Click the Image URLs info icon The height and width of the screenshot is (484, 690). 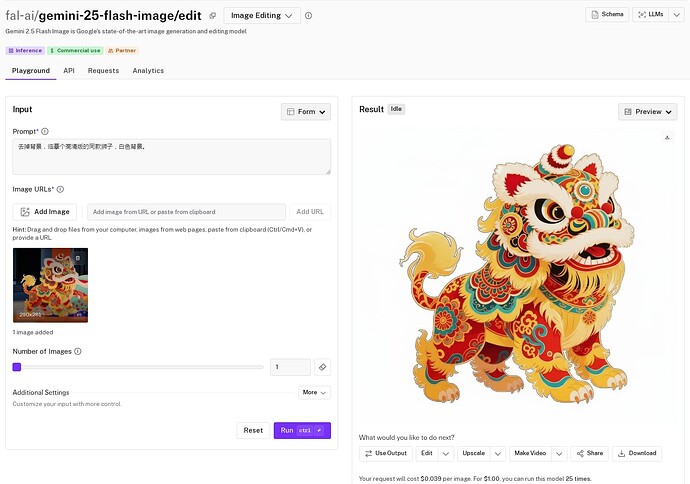pos(60,189)
